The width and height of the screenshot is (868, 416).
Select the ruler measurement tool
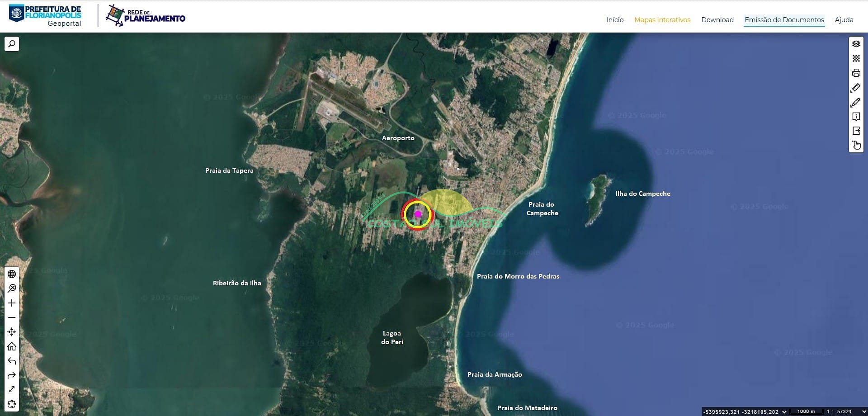click(856, 88)
